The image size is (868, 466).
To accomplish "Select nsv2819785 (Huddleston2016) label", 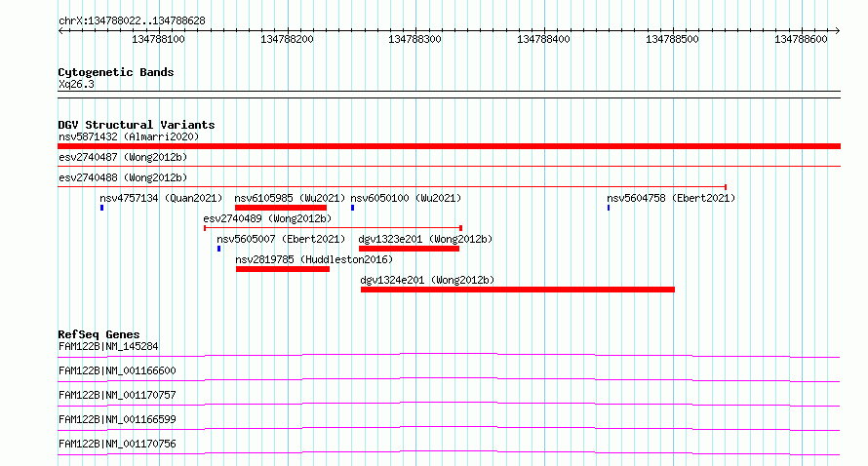I will tap(314, 259).
